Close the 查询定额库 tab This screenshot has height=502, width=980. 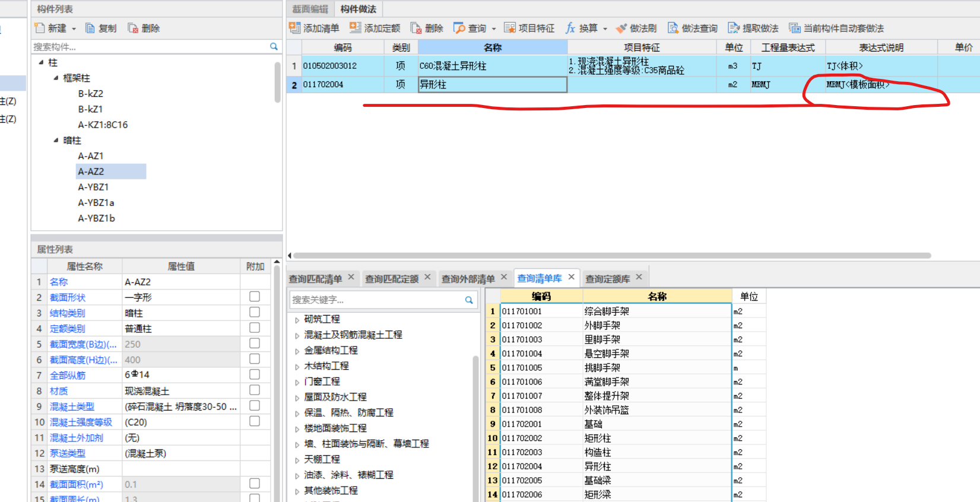point(639,277)
